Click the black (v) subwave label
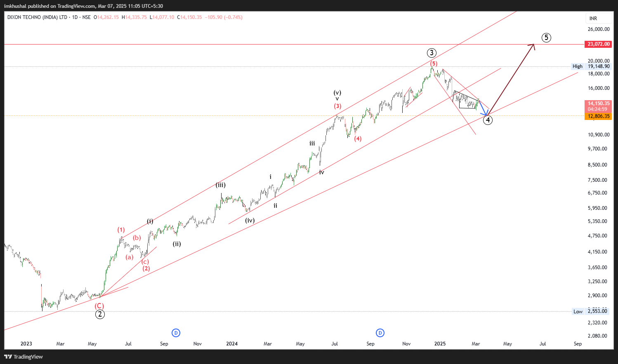 [x=337, y=93]
